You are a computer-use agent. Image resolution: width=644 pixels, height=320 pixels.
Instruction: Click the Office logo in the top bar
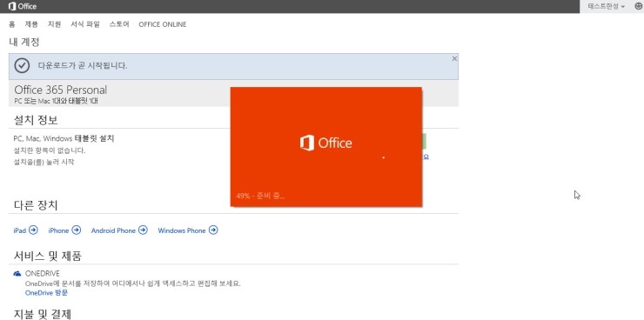pyautogui.click(x=23, y=6)
